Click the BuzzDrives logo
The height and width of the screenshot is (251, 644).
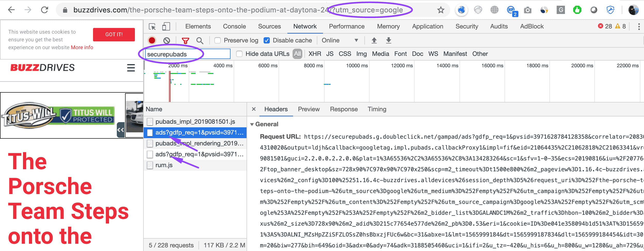(42, 68)
